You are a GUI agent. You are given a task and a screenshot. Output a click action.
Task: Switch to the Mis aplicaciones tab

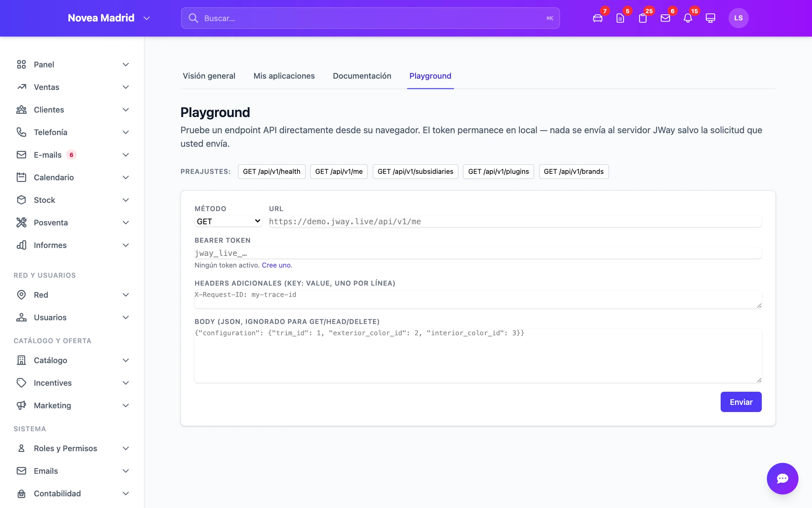[x=284, y=76]
